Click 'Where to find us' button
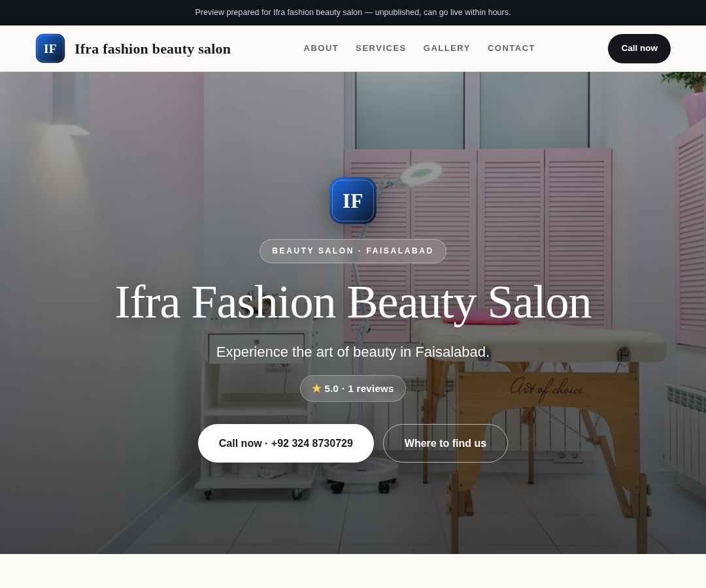 [445, 443]
